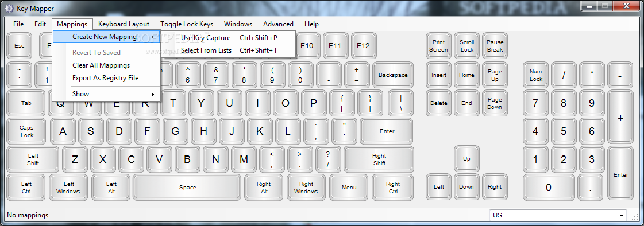The width and height of the screenshot is (644, 226).
Task: Click Clear All Mappings entry
Action: 106,65
